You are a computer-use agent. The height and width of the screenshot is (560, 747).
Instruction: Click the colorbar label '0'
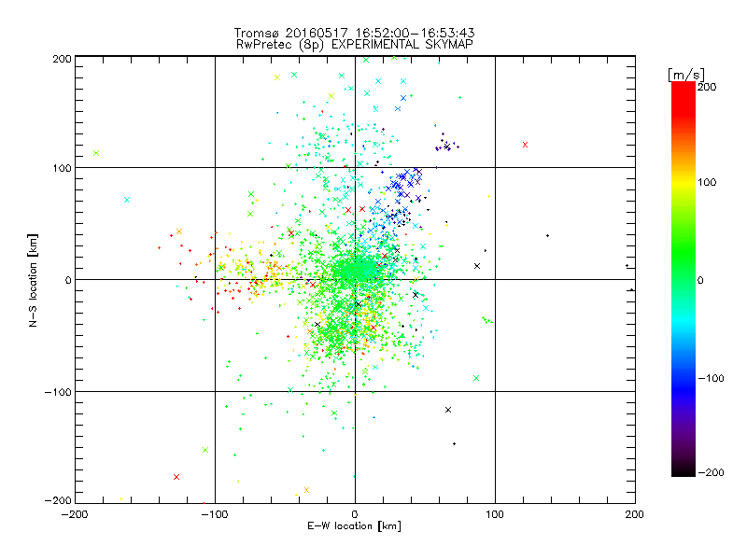pos(700,280)
